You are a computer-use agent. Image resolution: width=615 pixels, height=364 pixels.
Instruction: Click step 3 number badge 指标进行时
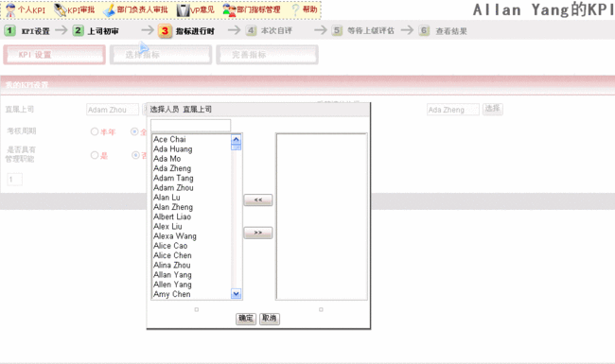[165, 31]
